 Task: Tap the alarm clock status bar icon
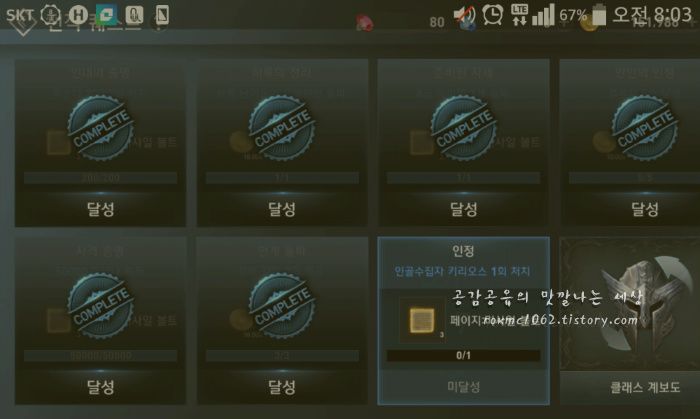coord(492,15)
